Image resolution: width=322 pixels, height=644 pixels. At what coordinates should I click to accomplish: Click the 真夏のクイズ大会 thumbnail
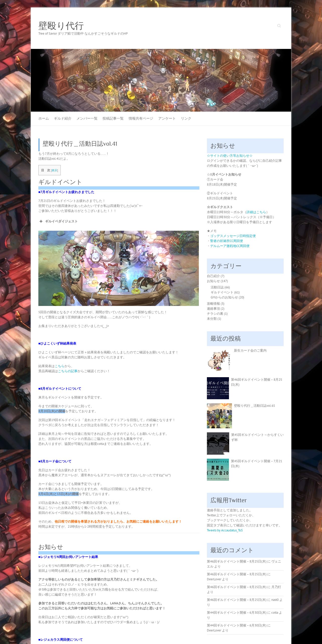click(x=218, y=470)
